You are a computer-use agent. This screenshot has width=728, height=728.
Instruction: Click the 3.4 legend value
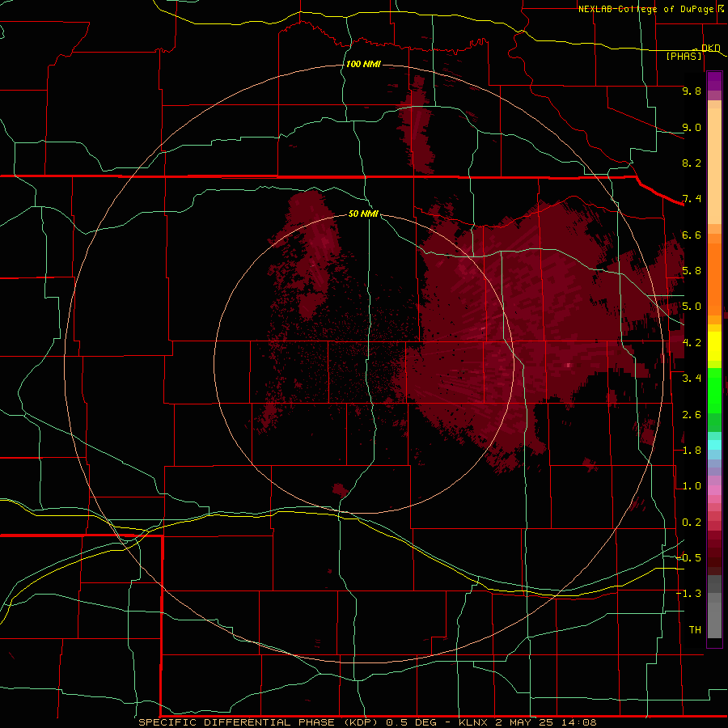click(692, 379)
